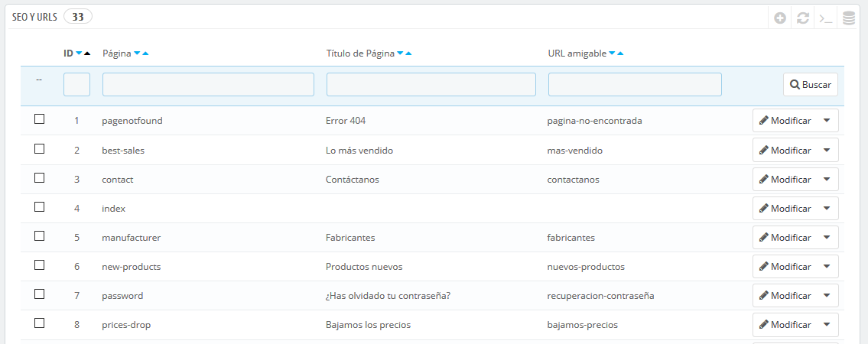Click Modificar for new-products row
This screenshot has width=868, height=344.
point(785,267)
